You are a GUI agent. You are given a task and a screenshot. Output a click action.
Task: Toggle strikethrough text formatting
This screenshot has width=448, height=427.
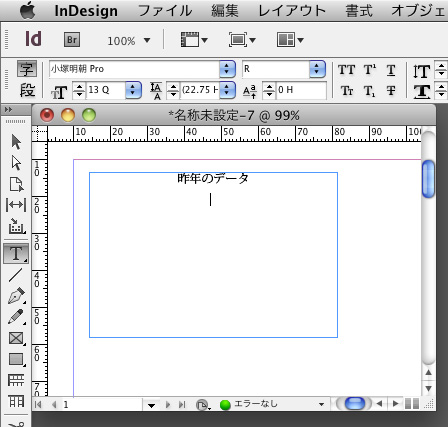pyautogui.click(x=391, y=91)
